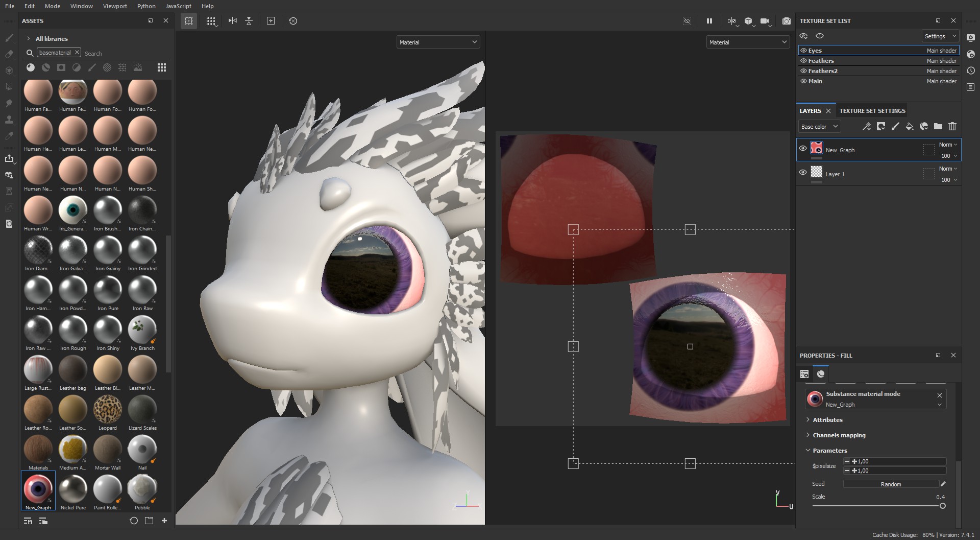Delete the selected layer with trash icon

952,127
